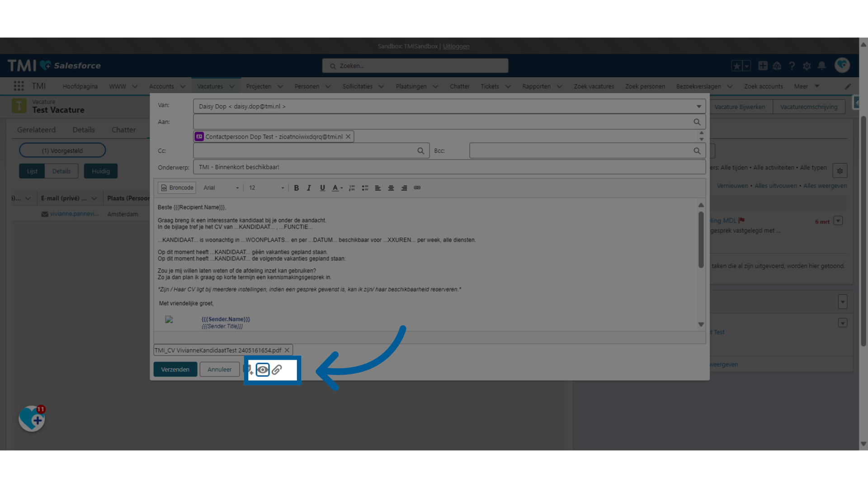Remove the attached TMI_CV pdf file
Image resolution: width=868 pixels, height=488 pixels.
coord(287,350)
